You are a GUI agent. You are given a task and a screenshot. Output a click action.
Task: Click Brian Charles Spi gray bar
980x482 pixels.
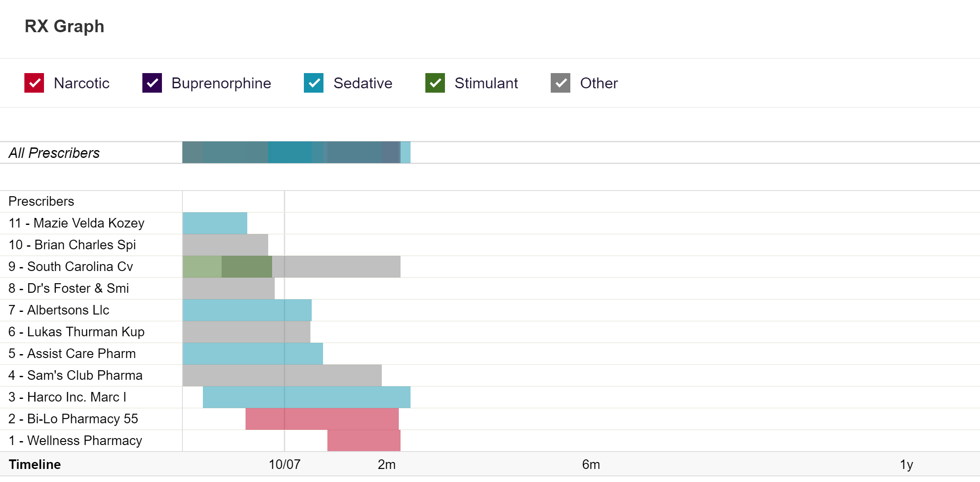coord(225,245)
